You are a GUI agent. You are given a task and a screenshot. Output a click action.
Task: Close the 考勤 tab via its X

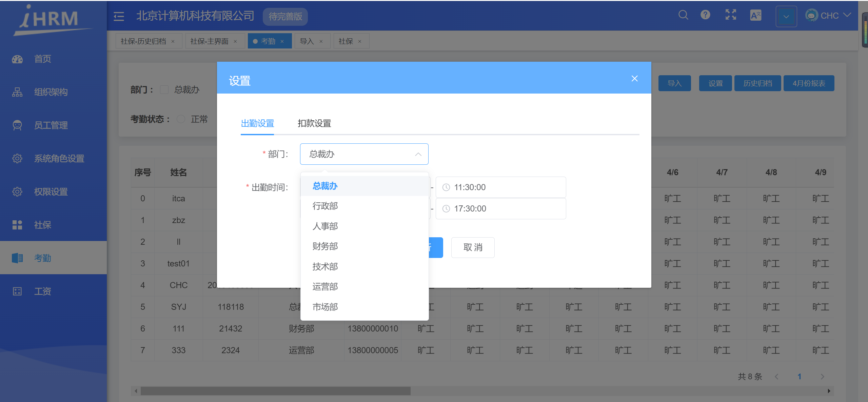pyautogui.click(x=282, y=41)
